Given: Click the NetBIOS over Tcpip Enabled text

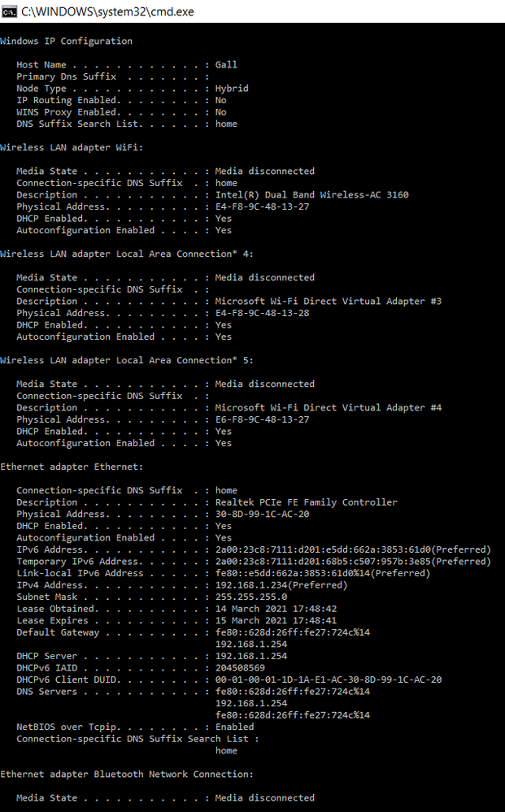Looking at the screenshot, I should 233,727.
